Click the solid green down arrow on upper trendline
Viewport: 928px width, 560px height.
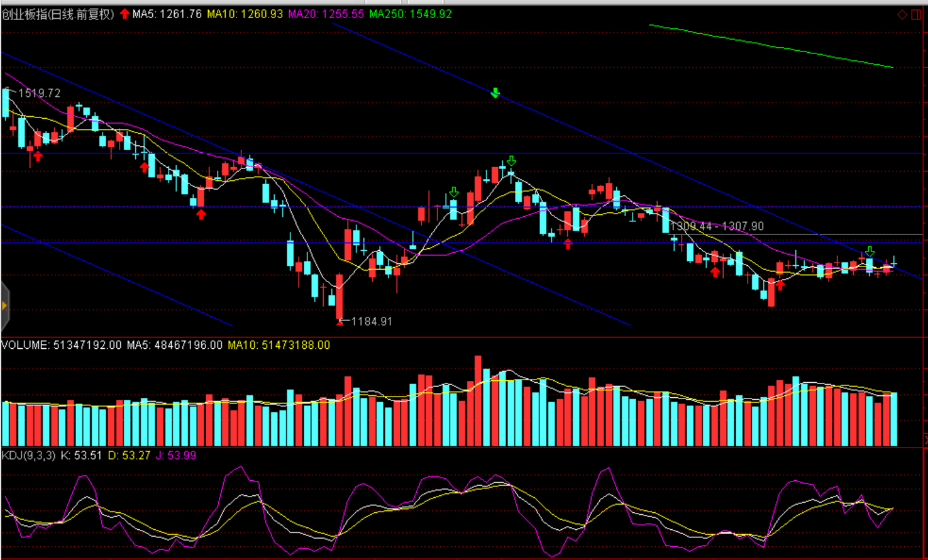[495, 93]
